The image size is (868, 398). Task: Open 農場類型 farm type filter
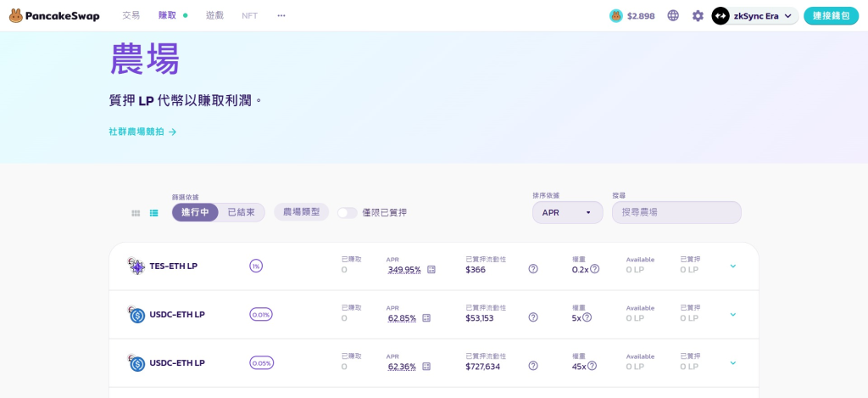tap(301, 211)
